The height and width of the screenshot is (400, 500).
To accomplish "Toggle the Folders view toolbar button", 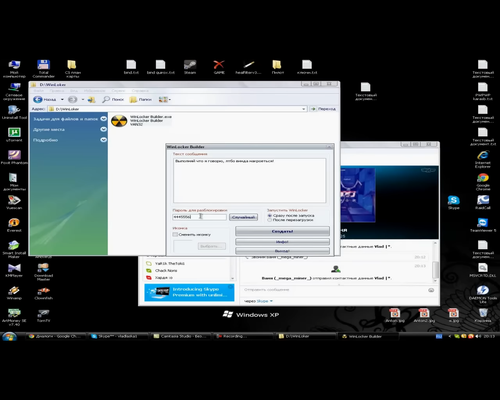I will click(140, 99).
